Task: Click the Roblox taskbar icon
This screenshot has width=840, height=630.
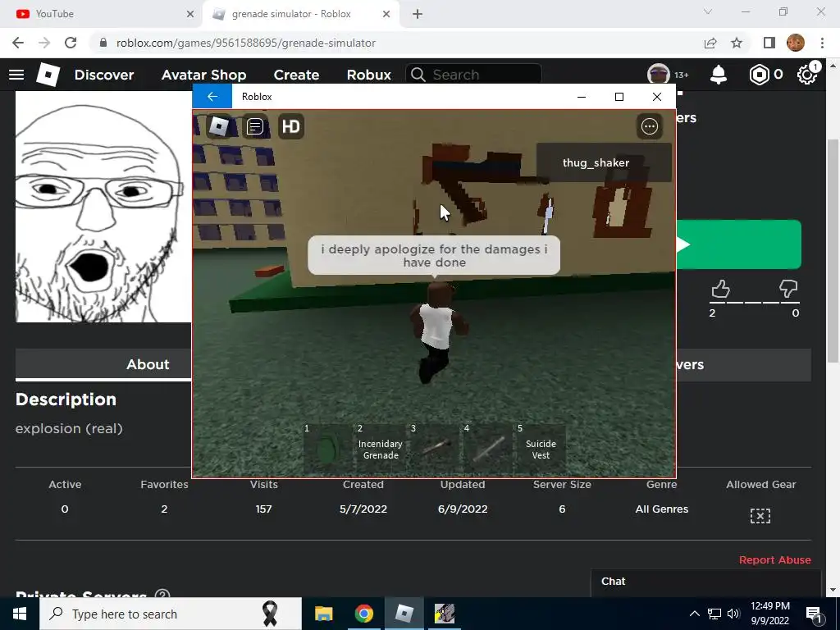Action: pyautogui.click(x=404, y=614)
